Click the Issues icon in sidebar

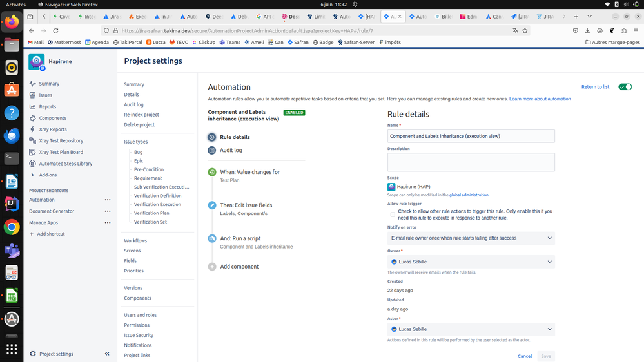point(33,95)
